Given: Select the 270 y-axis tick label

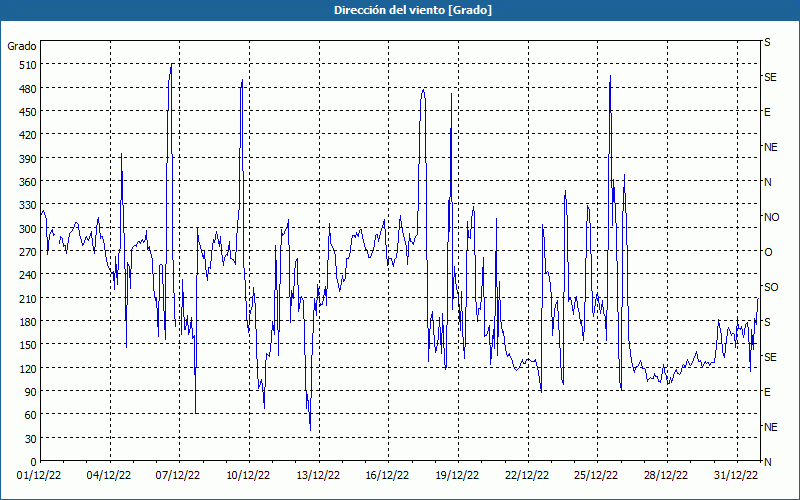Looking at the screenshot, I should 27,252.
